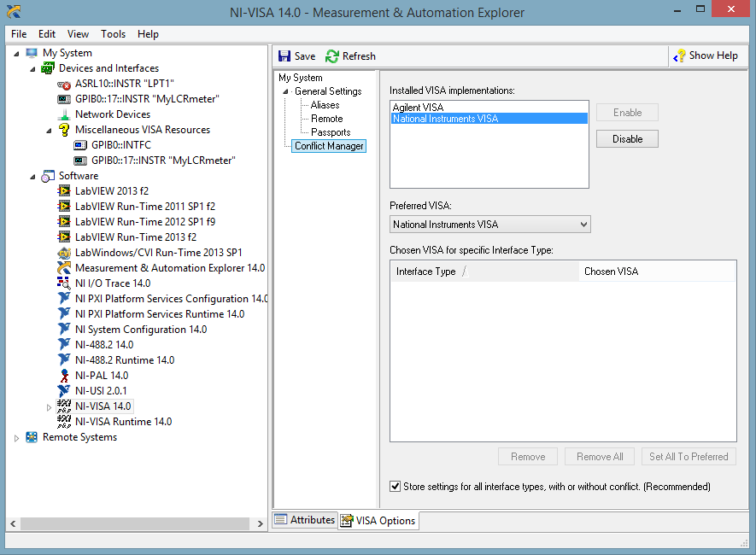
Task: Click the LabVIEW Run-Time 2013 f2 icon
Action: [64, 237]
